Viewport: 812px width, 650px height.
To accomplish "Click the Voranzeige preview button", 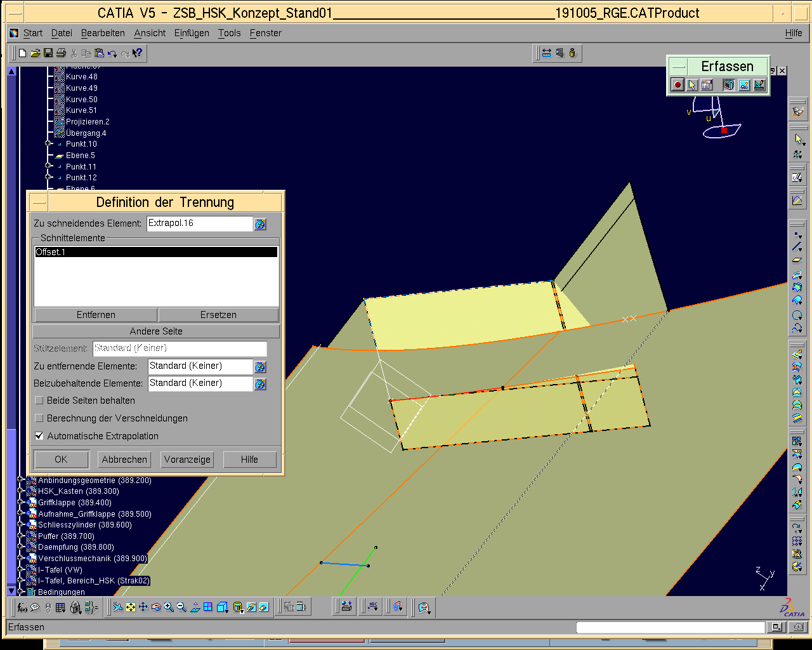I will click(187, 460).
